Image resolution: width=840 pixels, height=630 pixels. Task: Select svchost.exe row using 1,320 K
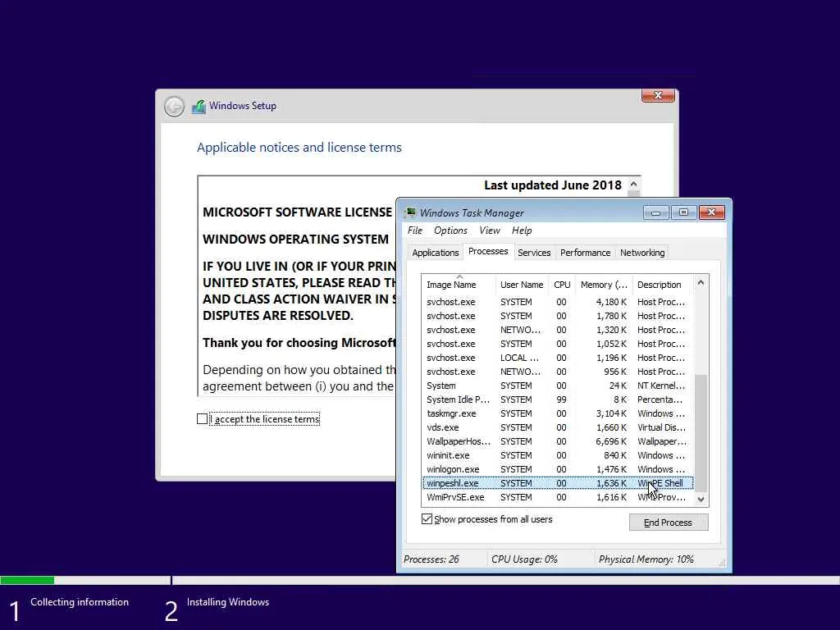click(558, 330)
